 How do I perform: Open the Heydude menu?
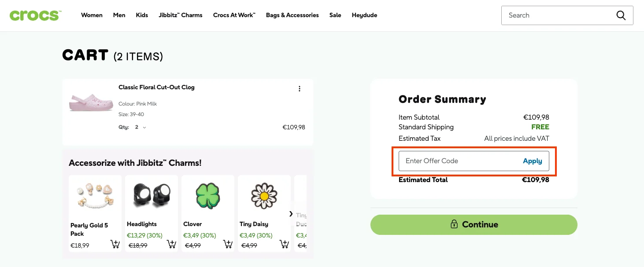pos(364,15)
